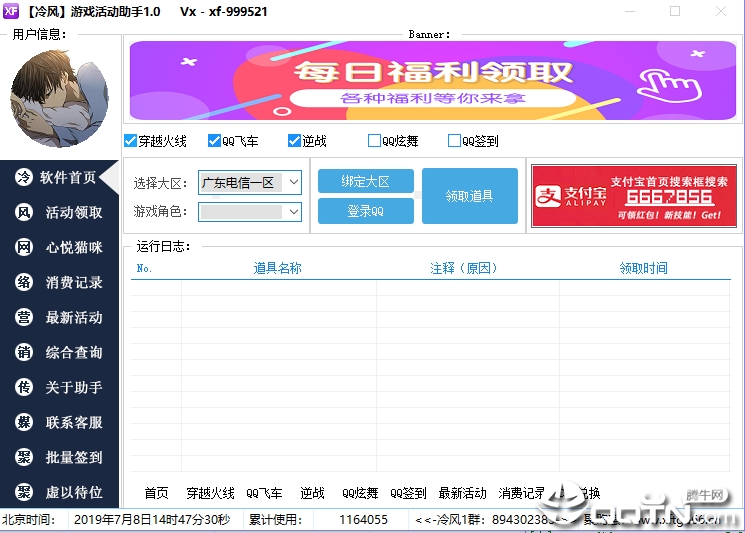Switch to the QQ飞车 bottom tab

(264, 493)
